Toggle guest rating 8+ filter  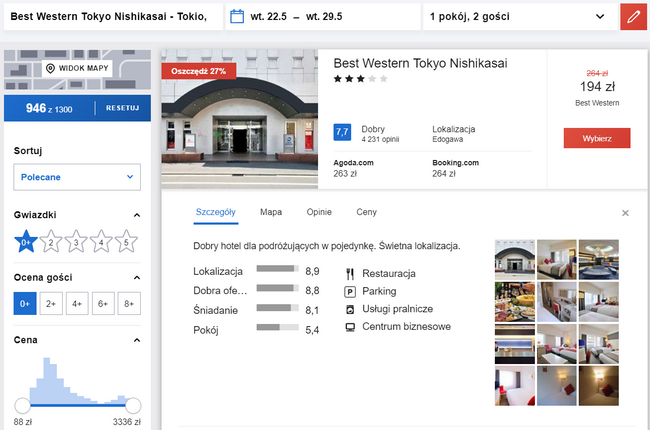(x=129, y=304)
